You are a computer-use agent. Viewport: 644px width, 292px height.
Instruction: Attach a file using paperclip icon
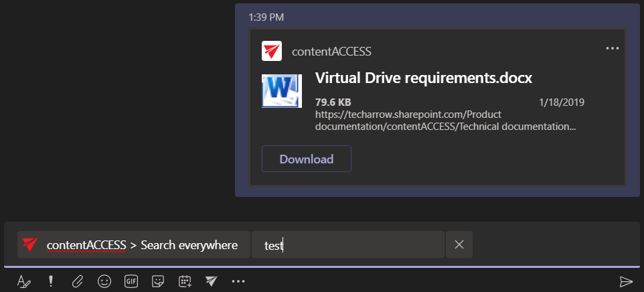coord(78,281)
